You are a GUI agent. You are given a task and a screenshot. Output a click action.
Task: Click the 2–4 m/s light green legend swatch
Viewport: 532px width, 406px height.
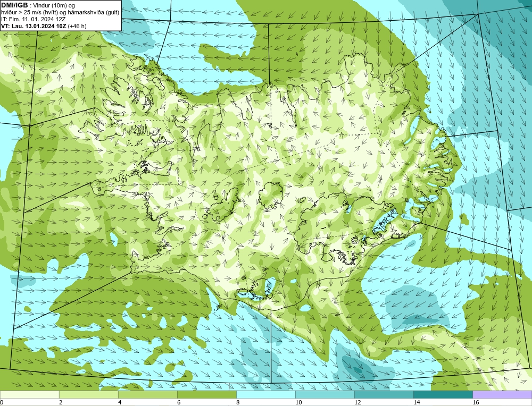click(x=88, y=394)
